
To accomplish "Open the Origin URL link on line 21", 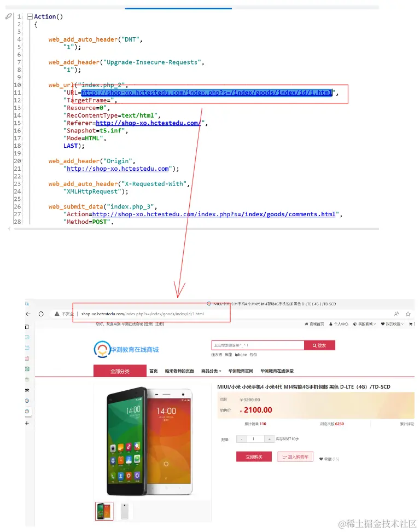I will tap(118, 169).
